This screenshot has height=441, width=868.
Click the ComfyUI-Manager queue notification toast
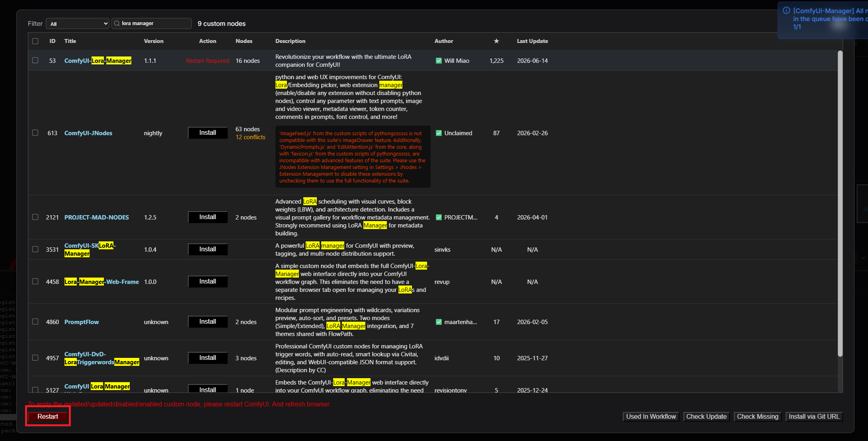point(823,20)
